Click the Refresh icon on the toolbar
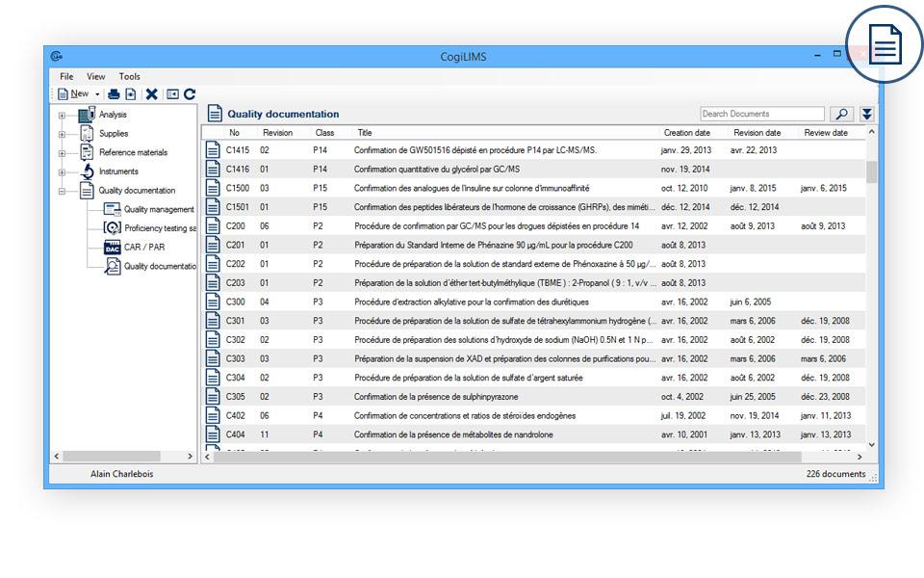Screen dimensions: 924x578 [190, 93]
